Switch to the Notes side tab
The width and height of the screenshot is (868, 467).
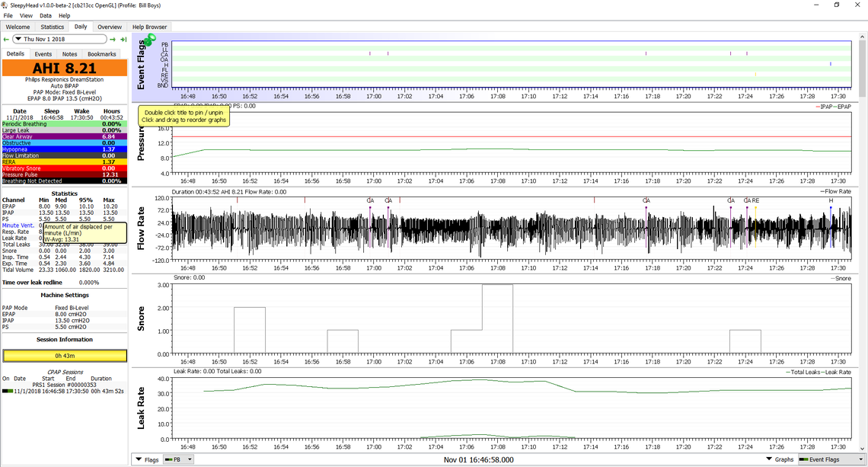tap(70, 54)
